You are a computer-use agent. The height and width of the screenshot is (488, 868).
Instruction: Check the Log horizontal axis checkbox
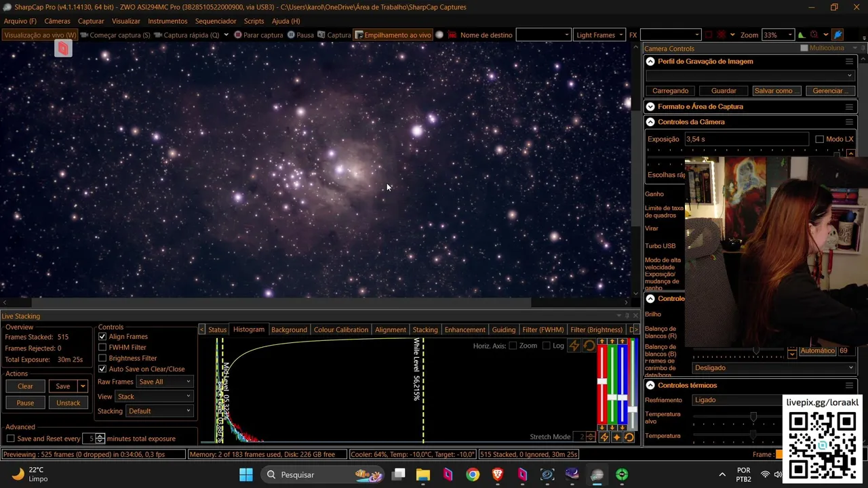pyautogui.click(x=547, y=346)
